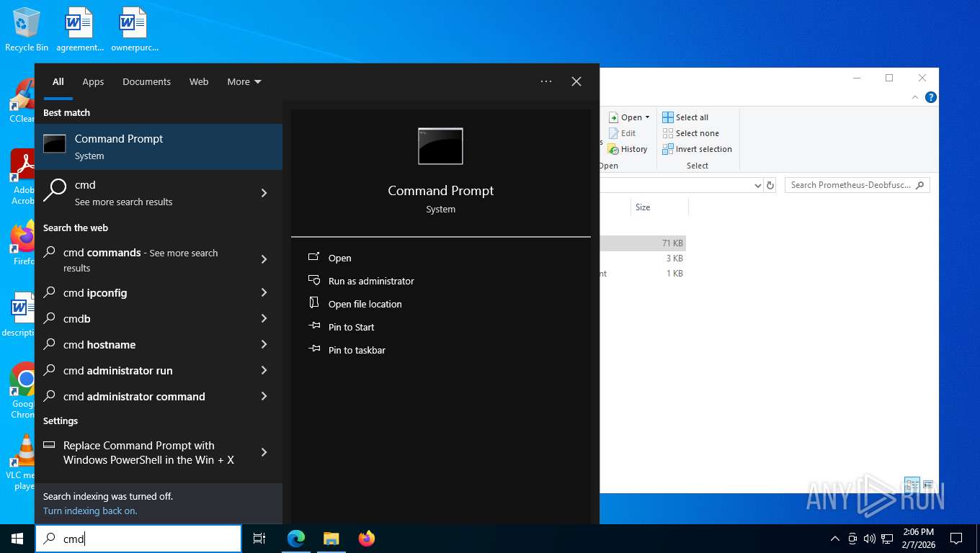
Task: Click the taskbar search box containing cmd
Action: 138,539
